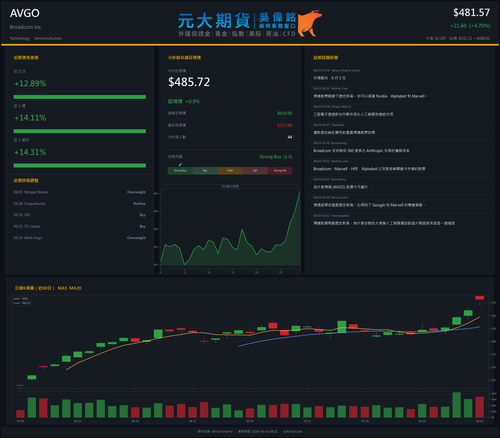Click the white checkmark above the rating bar
Screen dimensions: 500x438
[180, 164]
